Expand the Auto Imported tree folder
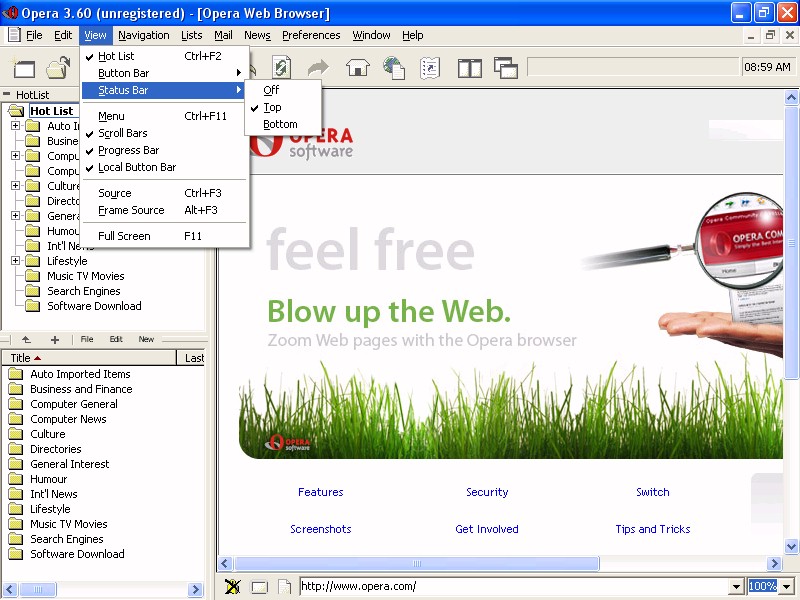 coord(15,126)
